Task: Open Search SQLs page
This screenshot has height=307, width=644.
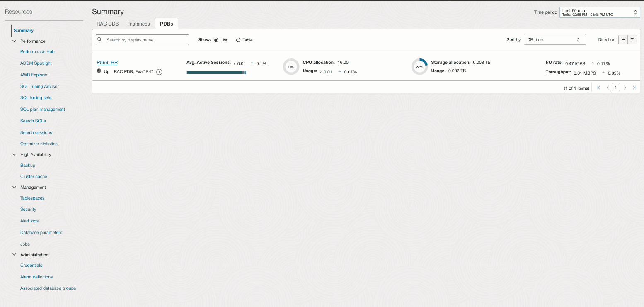Action: tap(33, 121)
